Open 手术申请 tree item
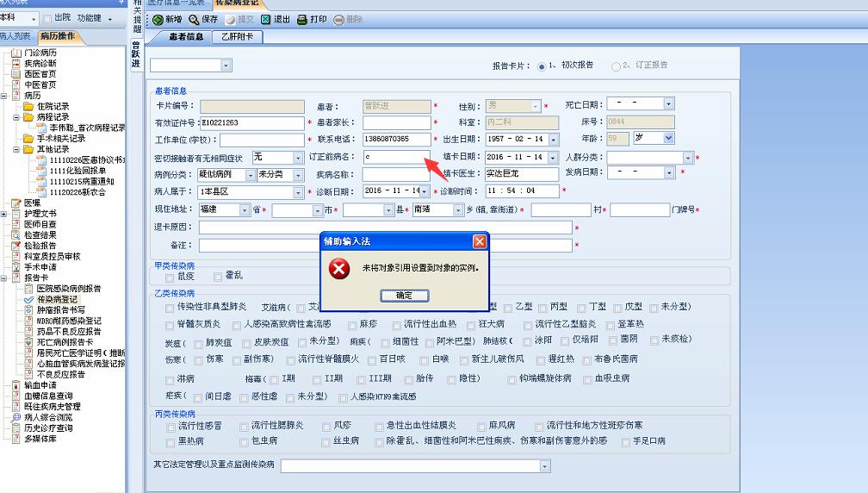 point(40,267)
